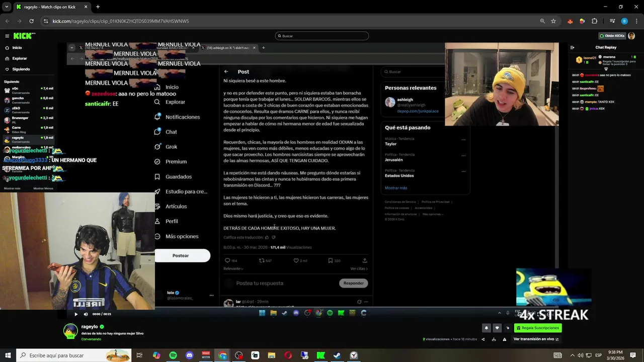The image size is (644, 362).
Task: Open Opera from the taskbar
Action: pos(288,355)
